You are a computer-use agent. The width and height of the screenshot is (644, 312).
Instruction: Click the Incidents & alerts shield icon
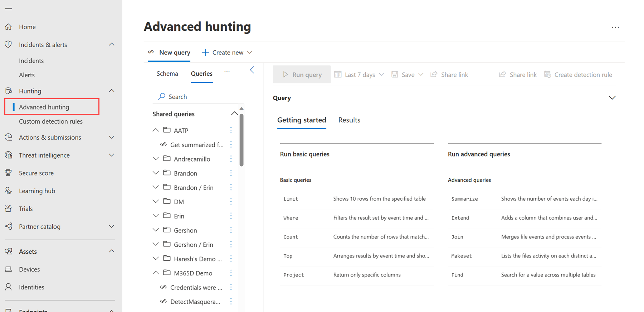(x=8, y=44)
